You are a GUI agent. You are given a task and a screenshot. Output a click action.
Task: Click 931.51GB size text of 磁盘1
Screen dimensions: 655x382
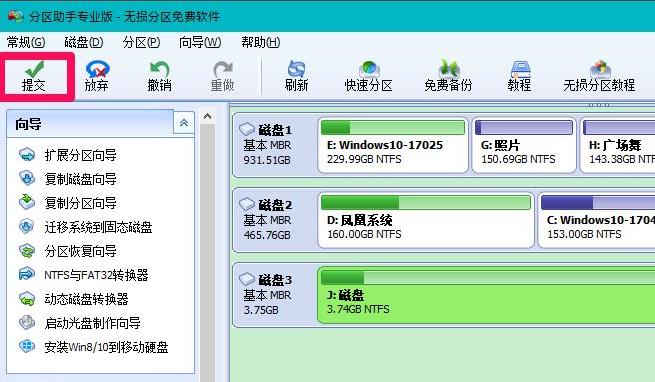click(x=267, y=160)
